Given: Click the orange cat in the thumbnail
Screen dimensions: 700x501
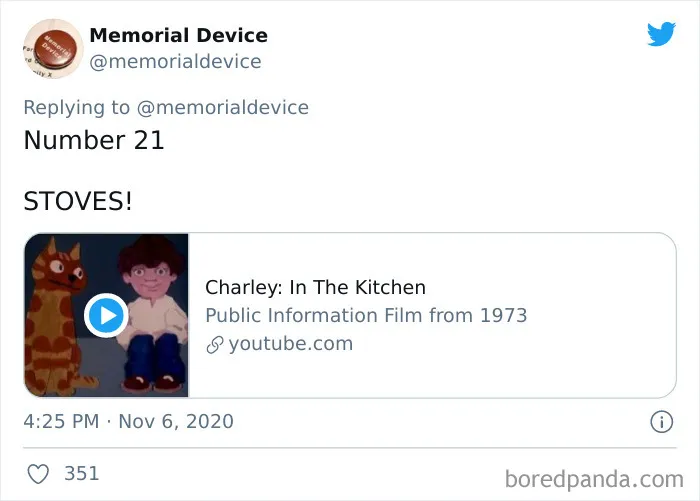Looking at the screenshot, I should coord(56,317).
